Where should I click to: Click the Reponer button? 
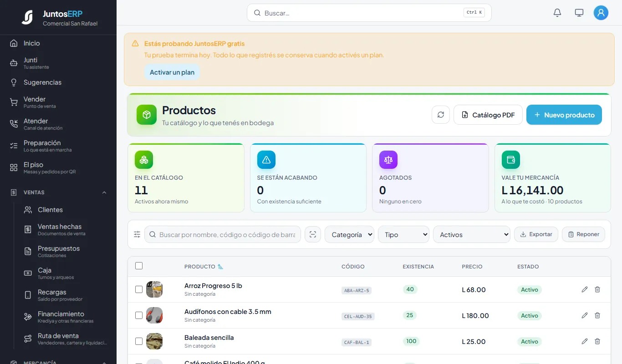[x=583, y=234]
